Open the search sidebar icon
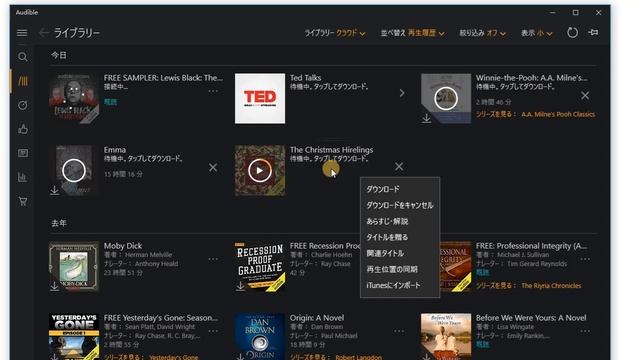This screenshot has height=360, width=640. (x=23, y=57)
